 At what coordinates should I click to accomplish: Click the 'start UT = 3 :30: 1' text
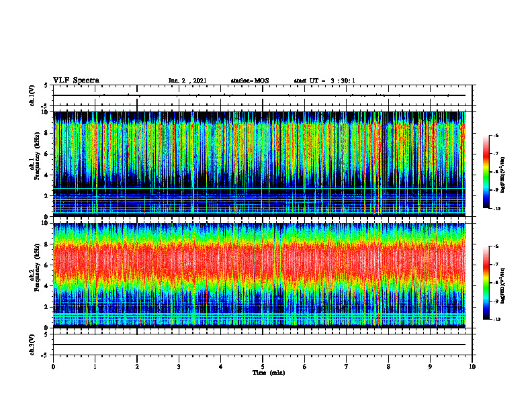(324, 81)
